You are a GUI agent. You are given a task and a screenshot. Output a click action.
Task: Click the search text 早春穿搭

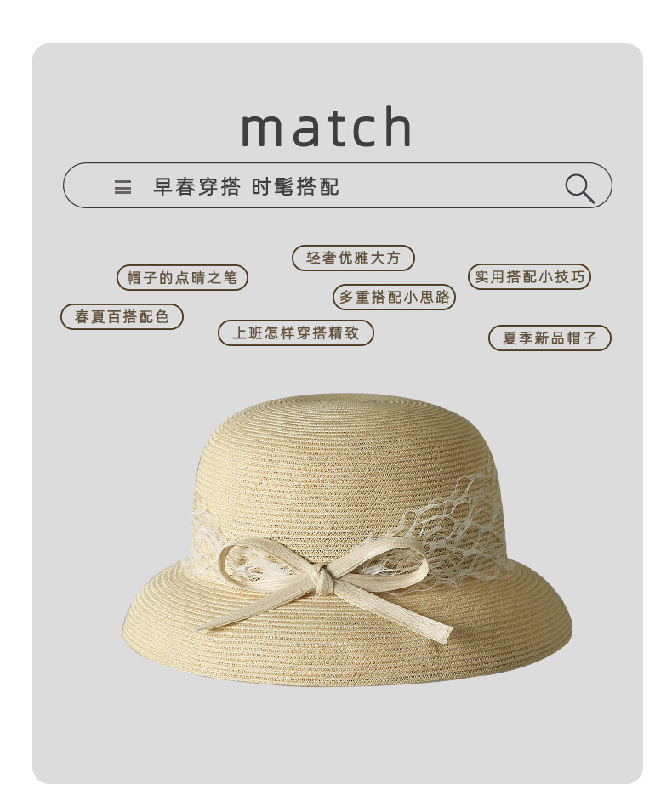coord(196,186)
